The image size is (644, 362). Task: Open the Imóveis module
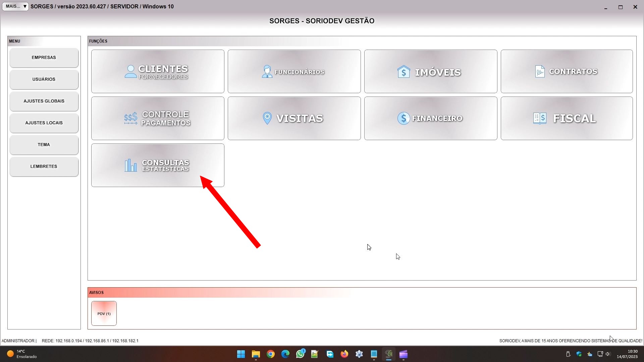click(431, 71)
